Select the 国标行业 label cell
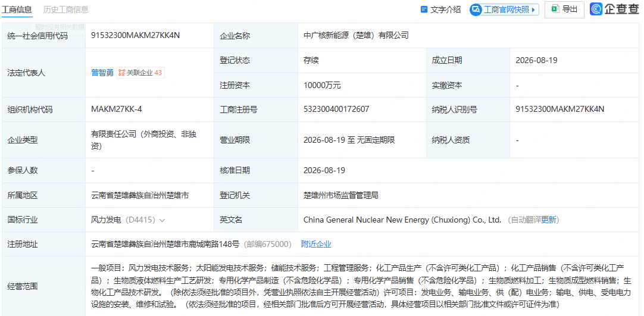Screen dimensions: 644x316 (44, 220)
